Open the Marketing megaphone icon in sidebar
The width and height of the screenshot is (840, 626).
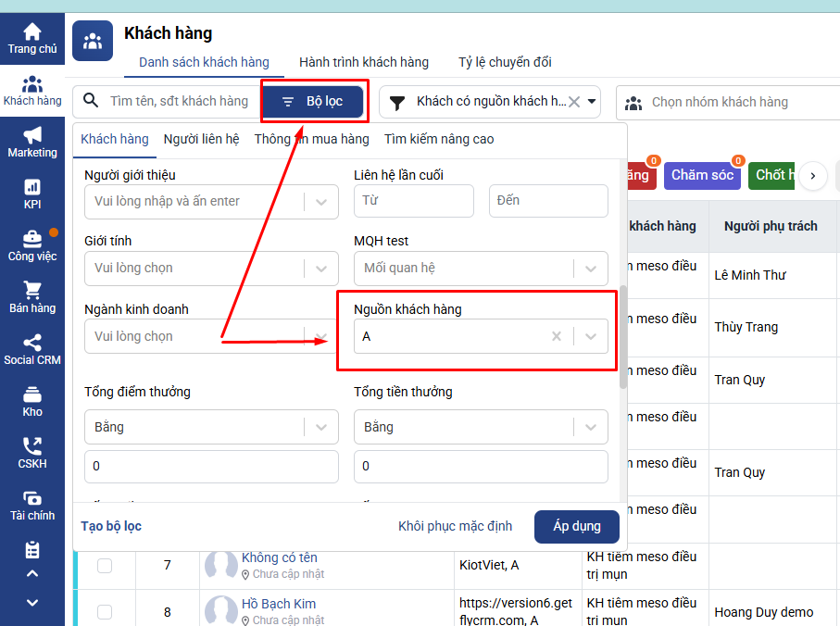[x=32, y=135]
